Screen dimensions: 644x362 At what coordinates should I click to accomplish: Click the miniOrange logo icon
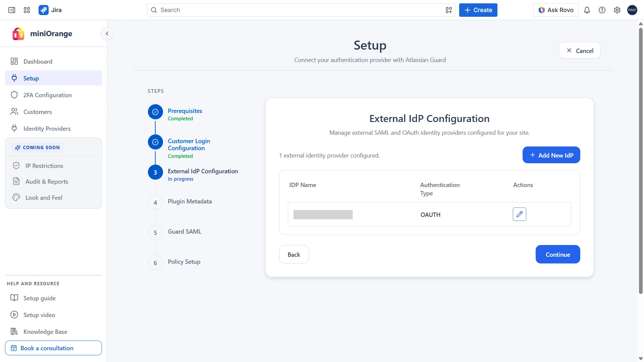click(x=18, y=34)
